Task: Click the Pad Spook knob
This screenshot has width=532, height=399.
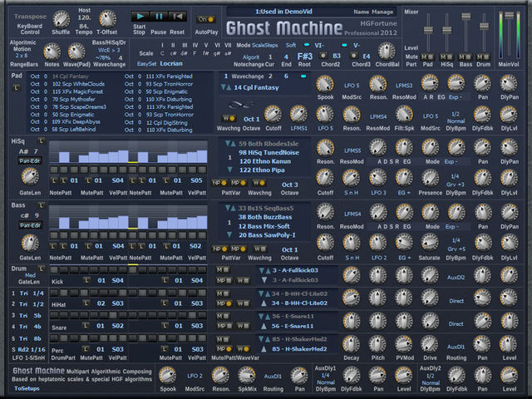Action: [325, 84]
